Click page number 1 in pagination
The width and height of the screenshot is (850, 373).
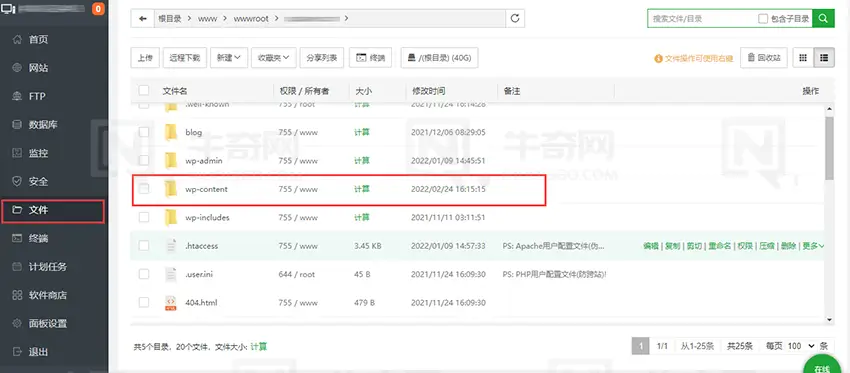[641, 346]
